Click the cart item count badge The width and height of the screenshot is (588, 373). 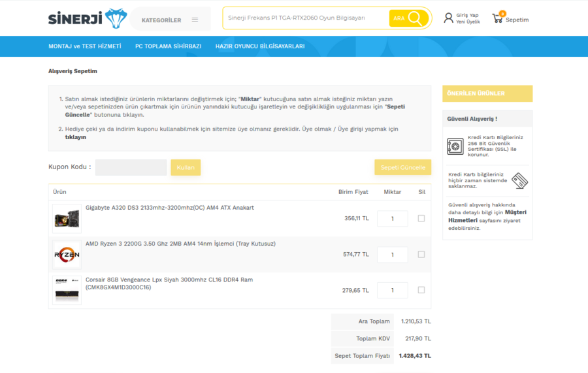[x=502, y=14]
